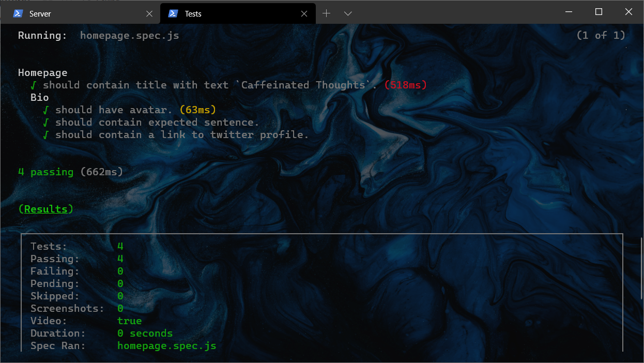Click the PowerShell icon on the Tests tab
The height and width of the screenshot is (363, 644).
click(x=173, y=13)
